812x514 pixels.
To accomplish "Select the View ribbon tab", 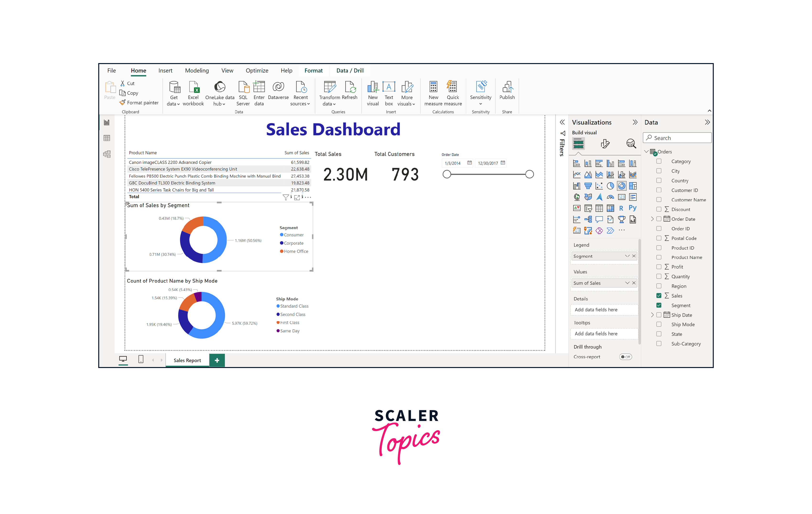I will [227, 71].
